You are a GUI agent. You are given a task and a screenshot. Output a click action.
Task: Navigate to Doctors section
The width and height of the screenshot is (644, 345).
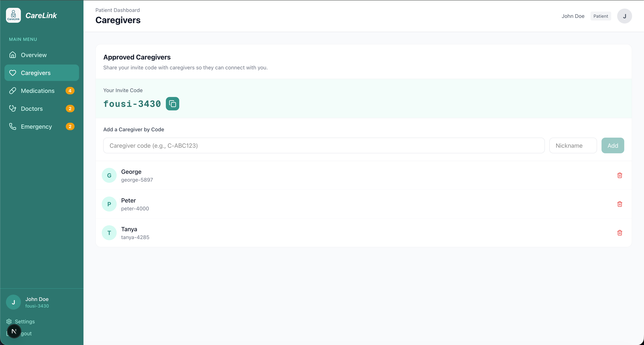coord(32,109)
